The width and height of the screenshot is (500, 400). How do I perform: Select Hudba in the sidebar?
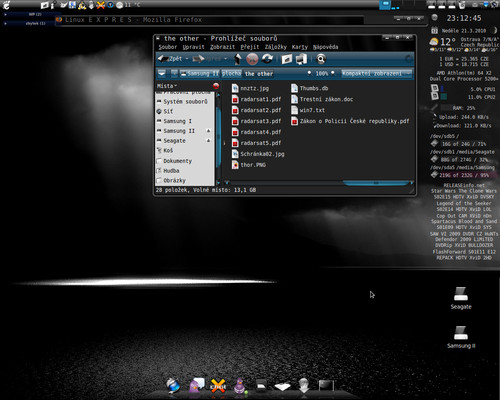(185, 170)
